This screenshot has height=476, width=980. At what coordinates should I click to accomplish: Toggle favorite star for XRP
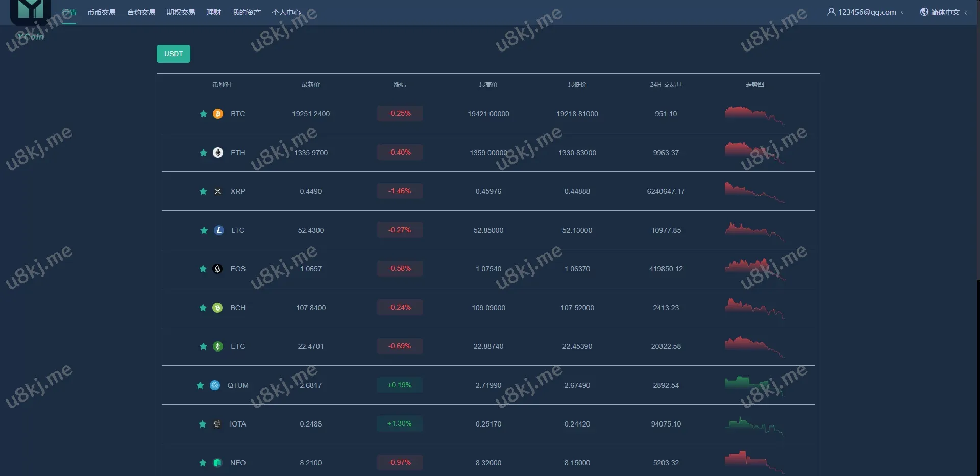tap(203, 191)
